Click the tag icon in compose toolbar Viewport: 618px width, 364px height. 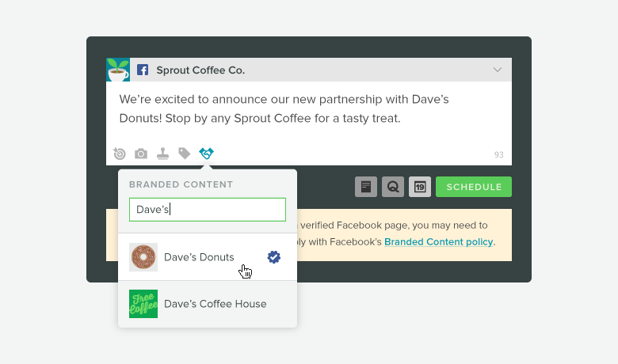coord(184,153)
